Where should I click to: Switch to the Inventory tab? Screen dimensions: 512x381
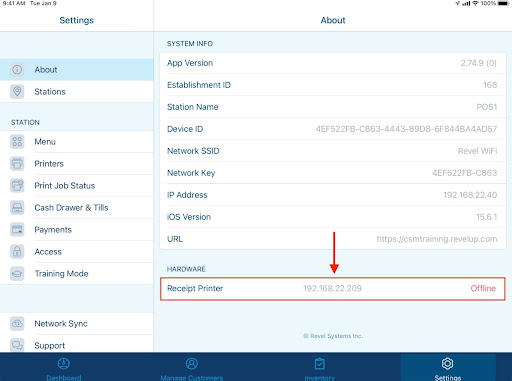[x=320, y=367]
